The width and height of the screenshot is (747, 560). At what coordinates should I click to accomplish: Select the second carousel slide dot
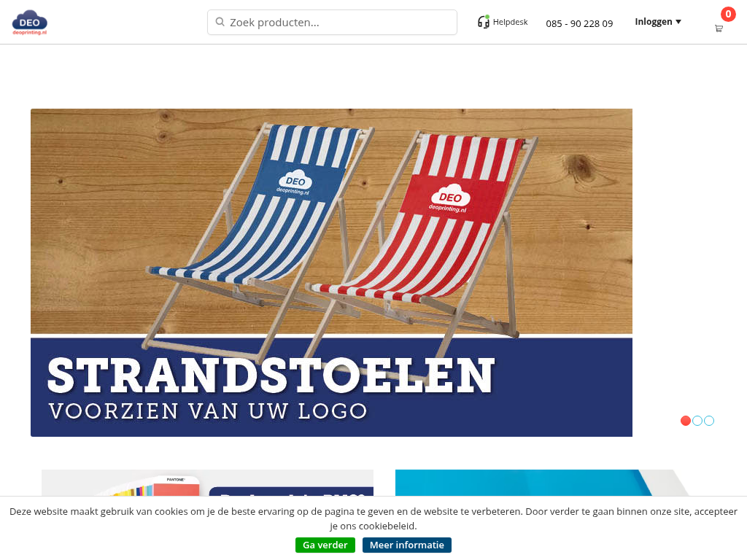(697, 421)
